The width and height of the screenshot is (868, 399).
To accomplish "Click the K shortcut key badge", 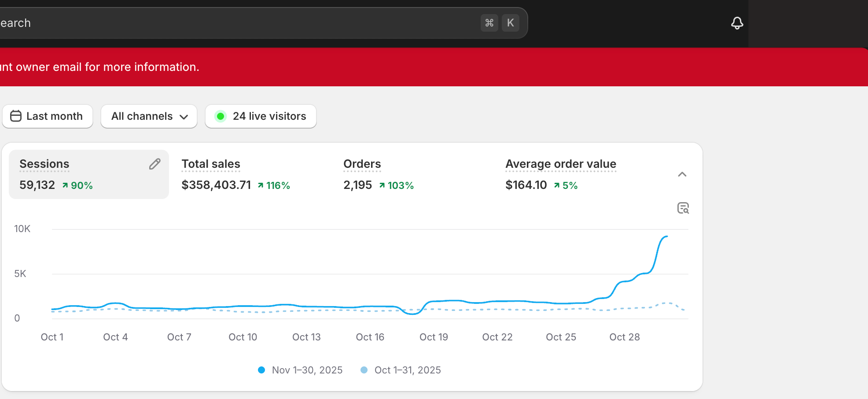I will coord(510,23).
